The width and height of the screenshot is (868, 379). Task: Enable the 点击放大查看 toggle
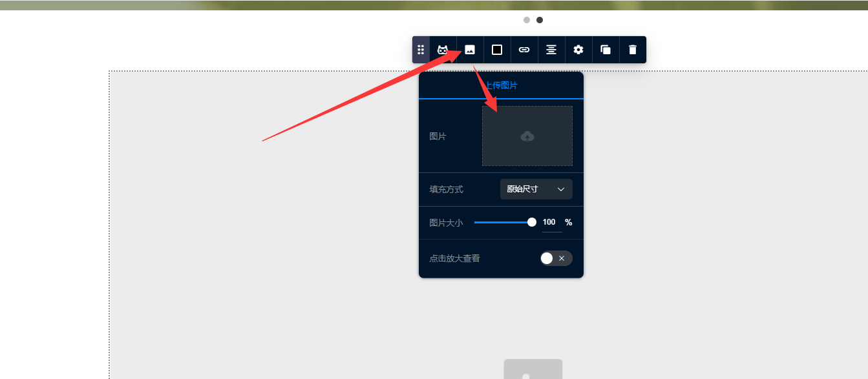coord(555,258)
